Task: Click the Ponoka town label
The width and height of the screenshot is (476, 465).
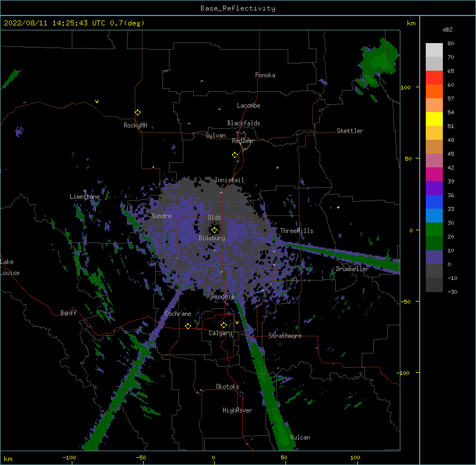Action: point(265,75)
